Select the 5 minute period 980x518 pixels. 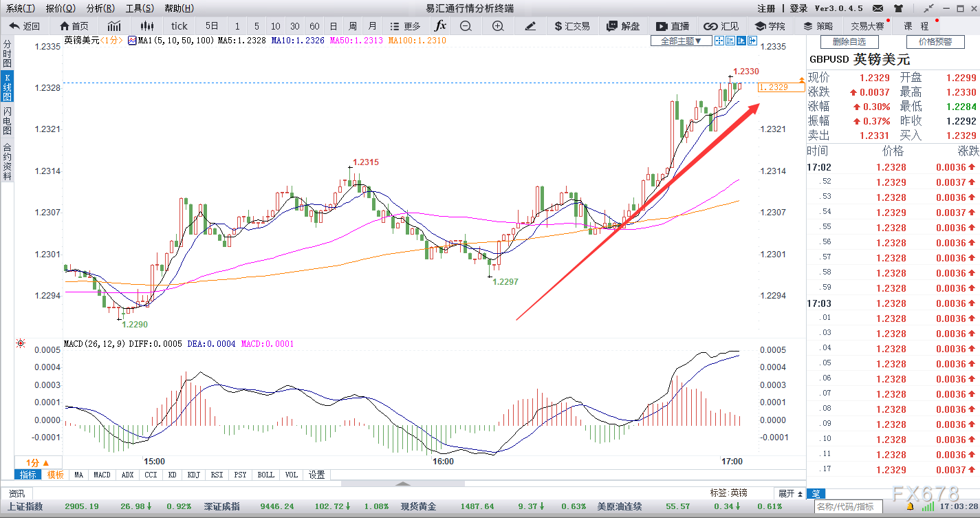coord(257,26)
